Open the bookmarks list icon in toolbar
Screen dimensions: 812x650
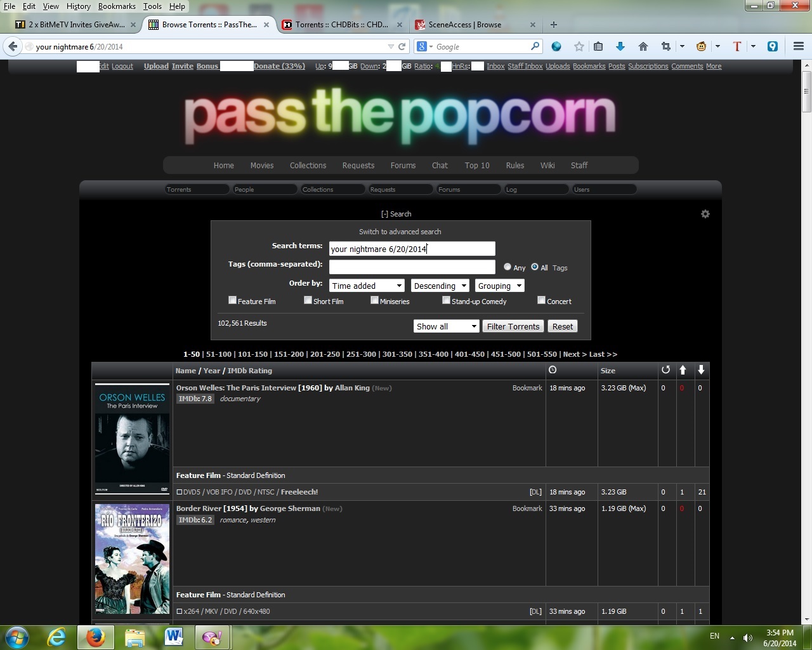pos(598,46)
